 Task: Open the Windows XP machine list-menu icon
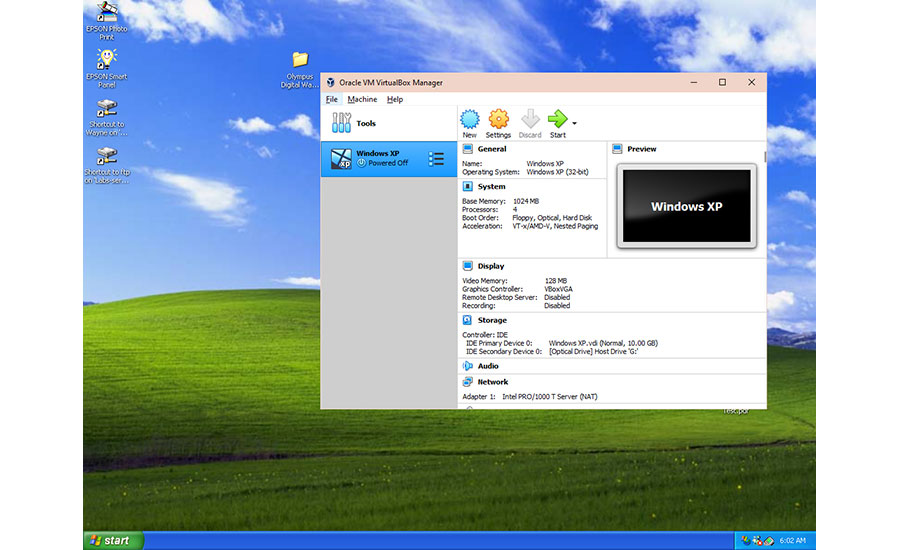436,159
